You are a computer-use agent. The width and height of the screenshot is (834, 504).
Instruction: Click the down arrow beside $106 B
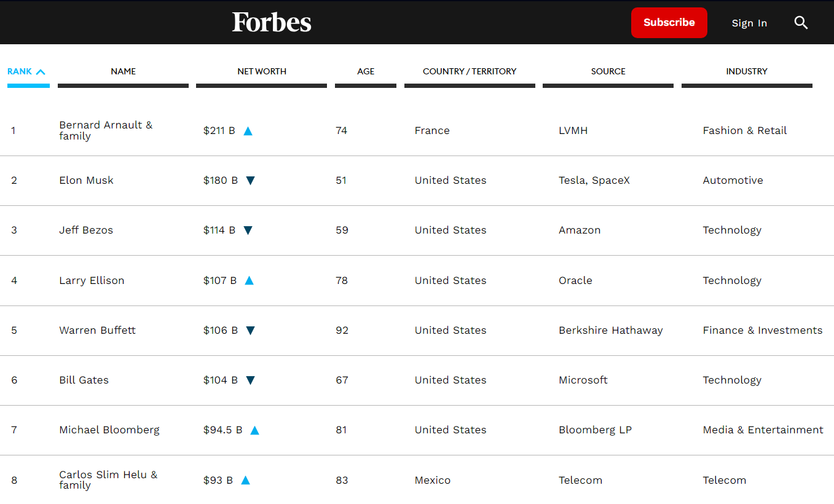click(251, 331)
